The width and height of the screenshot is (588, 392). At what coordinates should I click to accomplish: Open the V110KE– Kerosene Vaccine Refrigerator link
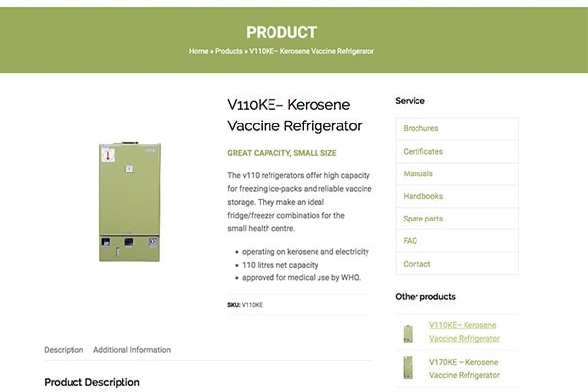pos(465,332)
